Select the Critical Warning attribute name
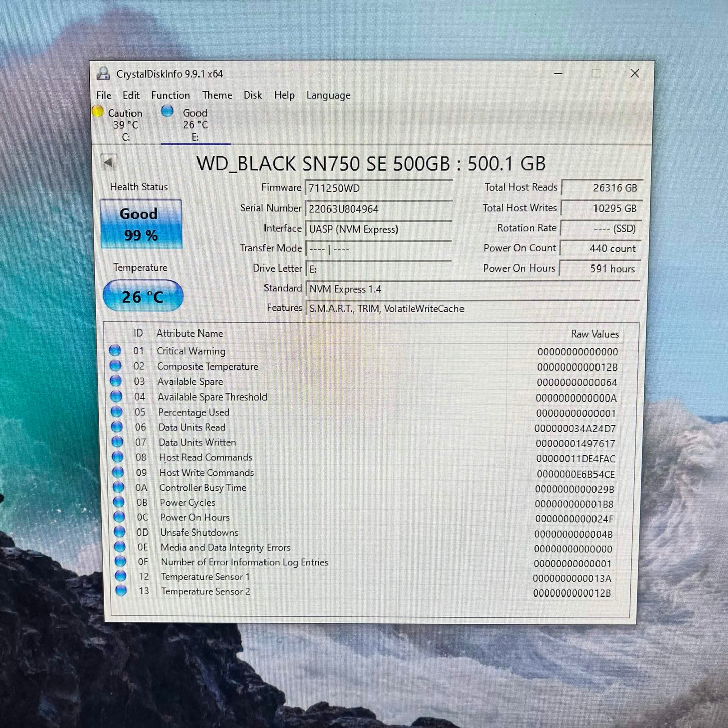The height and width of the screenshot is (728, 728). [x=191, y=351]
